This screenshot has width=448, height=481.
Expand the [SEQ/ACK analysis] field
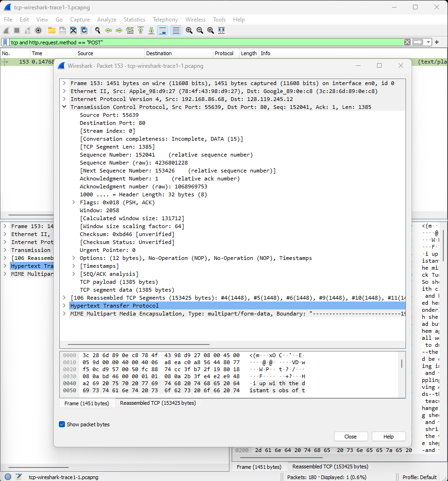[x=74, y=274]
